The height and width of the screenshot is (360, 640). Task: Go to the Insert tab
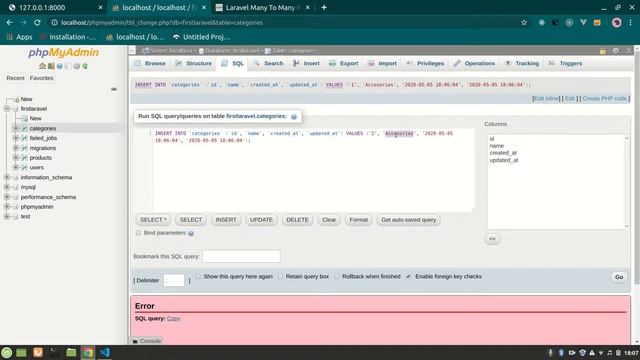coord(306,63)
